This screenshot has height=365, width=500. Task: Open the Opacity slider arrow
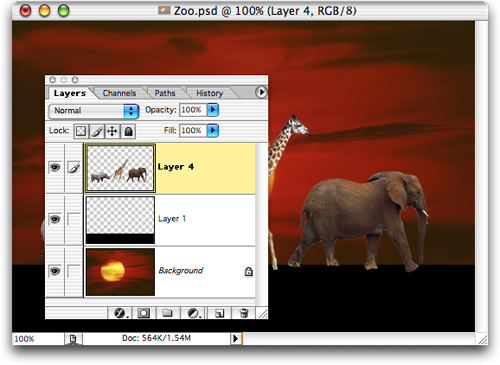coord(213,110)
